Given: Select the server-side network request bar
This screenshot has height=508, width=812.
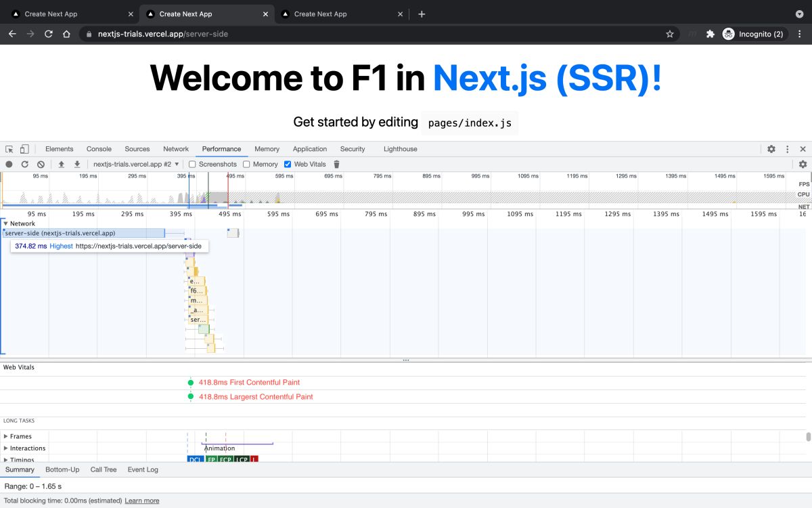Looking at the screenshot, I should (84, 233).
